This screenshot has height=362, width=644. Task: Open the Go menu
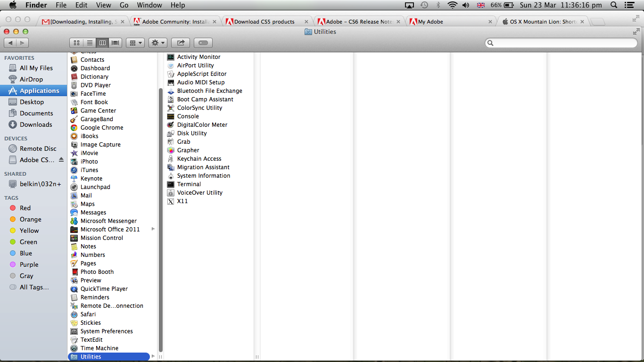tap(124, 5)
